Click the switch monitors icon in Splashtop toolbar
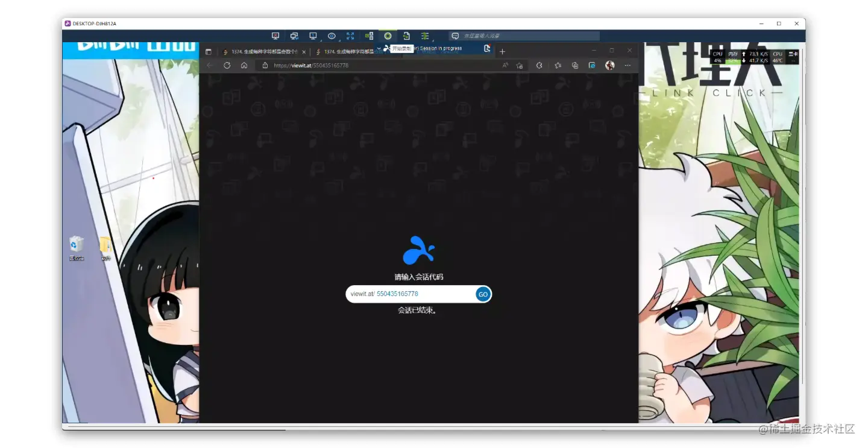The image size is (868, 448). (294, 36)
